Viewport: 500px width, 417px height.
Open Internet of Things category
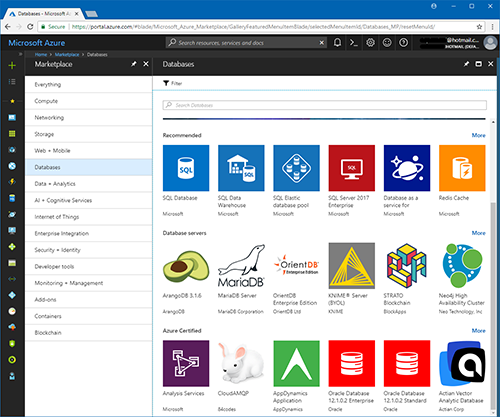[89, 217]
